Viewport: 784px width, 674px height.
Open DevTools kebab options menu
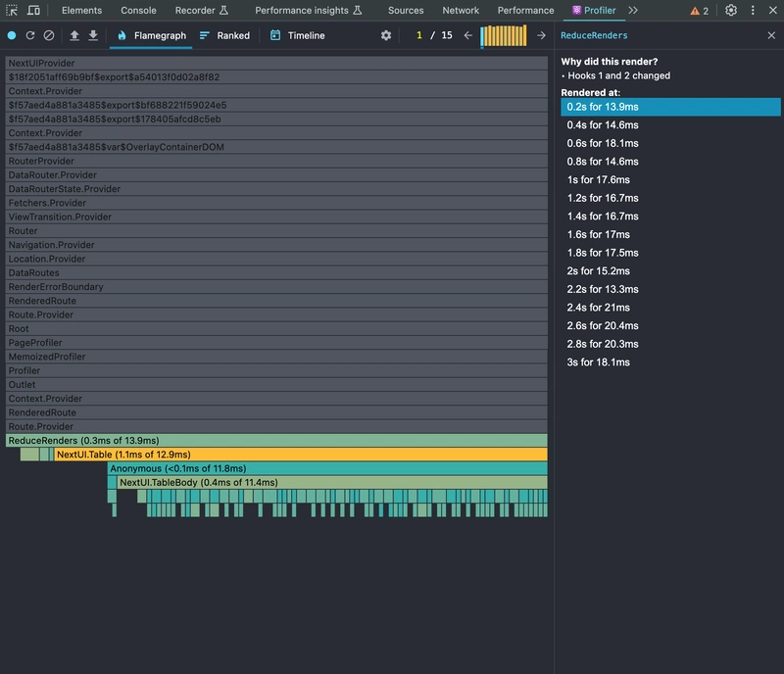[753, 10]
